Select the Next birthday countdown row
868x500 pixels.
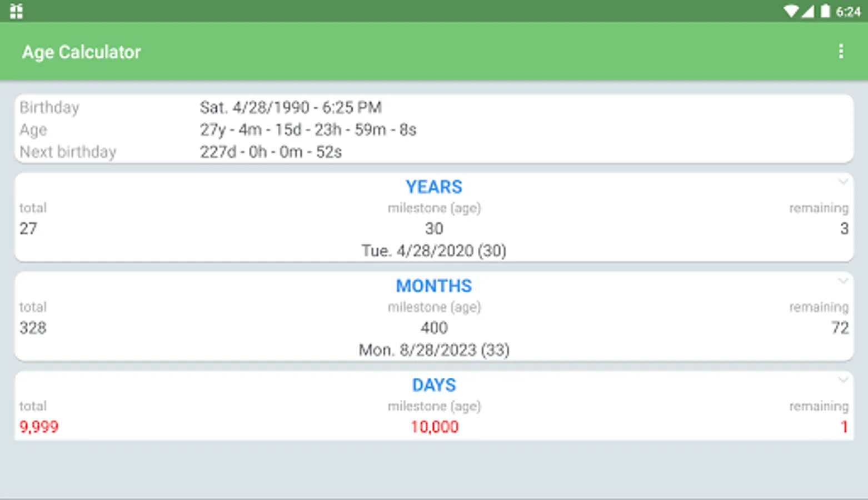tap(271, 152)
